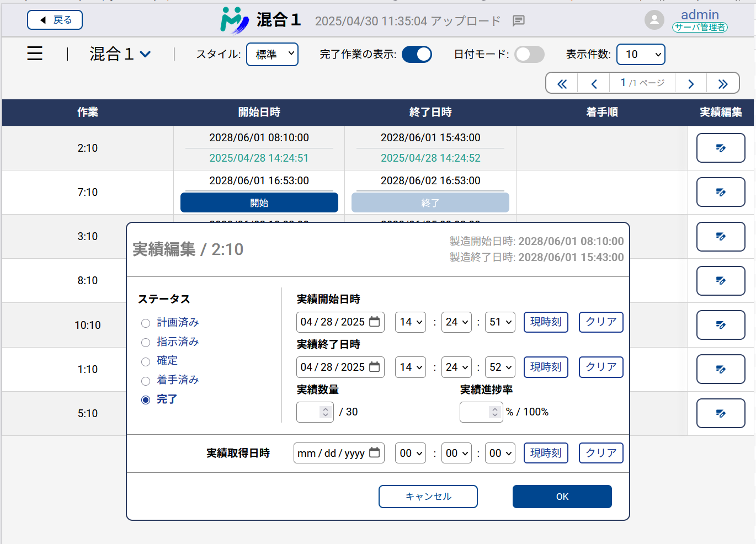Enable the 日付モード toggle
Viewport: 756px width, 544px height.
pos(529,54)
